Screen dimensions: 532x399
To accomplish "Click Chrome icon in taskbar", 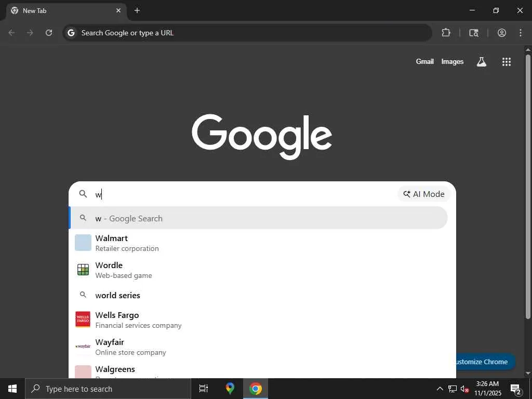I will click(x=256, y=389).
